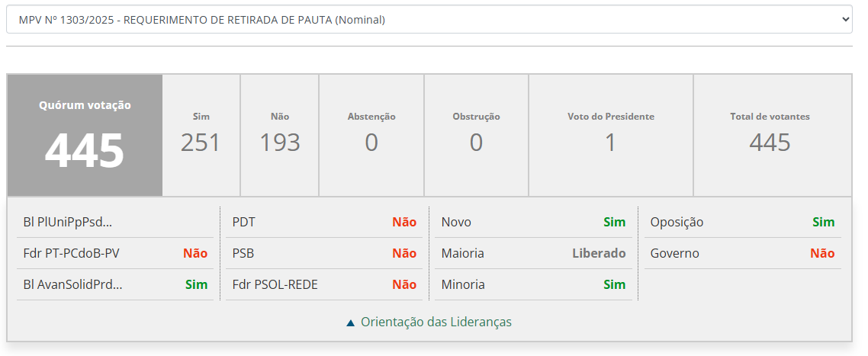868x356 pixels.
Task: Click the Fdr PSOL-REDE orientation row
Action: [324, 285]
